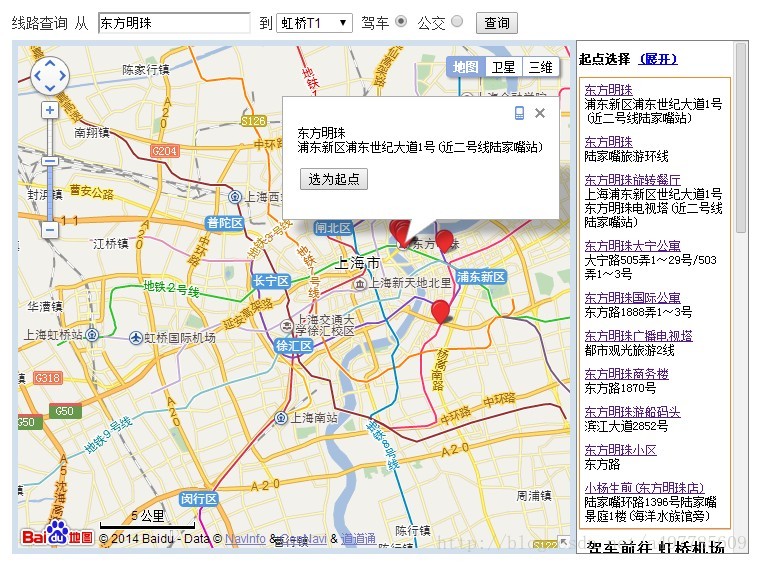The height and width of the screenshot is (563, 758).
Task: Open 东方明珠旋转餐厅 result link
Action: pos(632,180)
